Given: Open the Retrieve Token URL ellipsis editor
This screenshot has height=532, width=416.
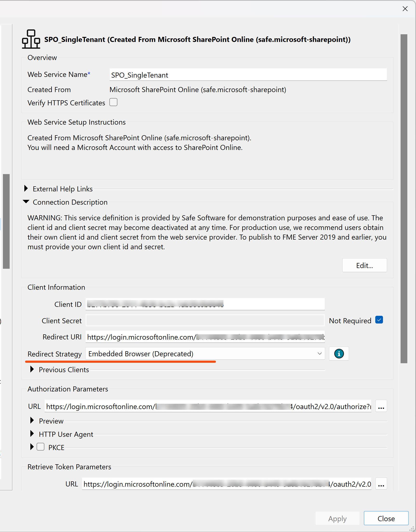Looking at the screenshot, I should [x=381, y=484].
